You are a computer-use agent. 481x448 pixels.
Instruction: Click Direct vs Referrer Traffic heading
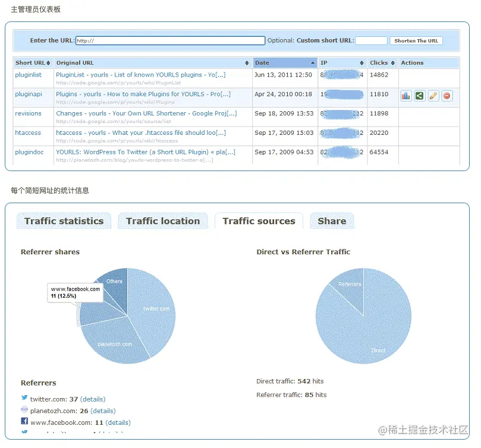coord(303,252)
